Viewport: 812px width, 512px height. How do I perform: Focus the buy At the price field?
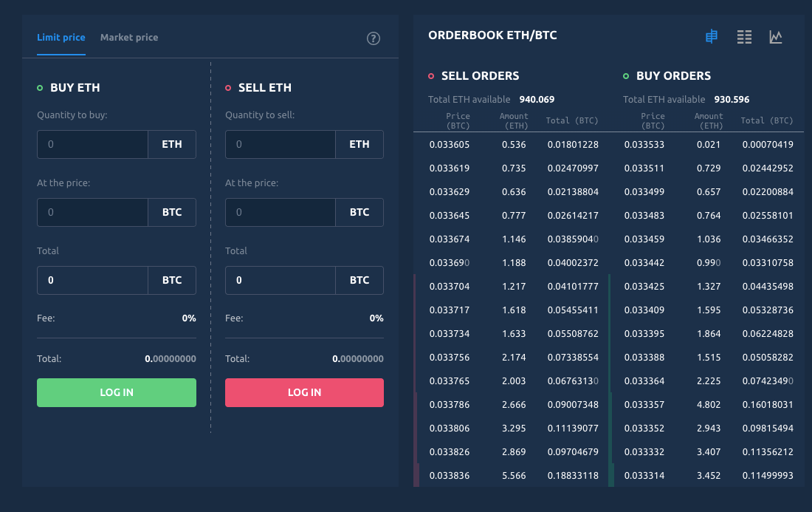tap(93, 212)
